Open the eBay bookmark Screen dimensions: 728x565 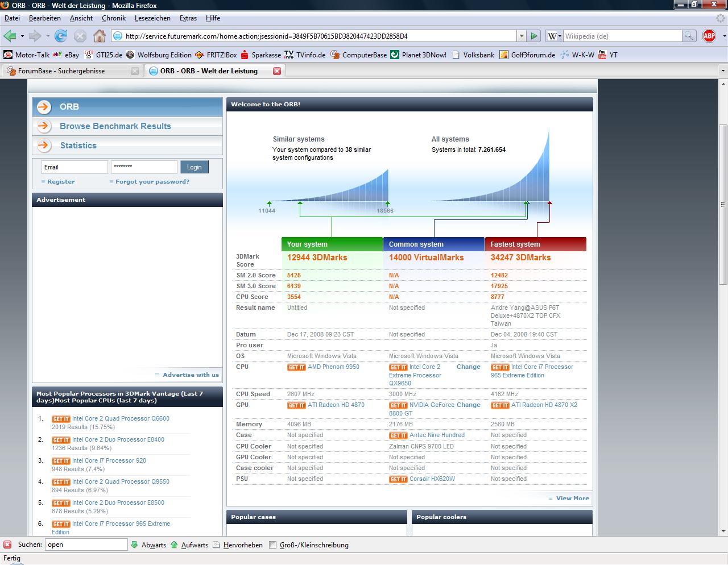(x=66, y=55)
